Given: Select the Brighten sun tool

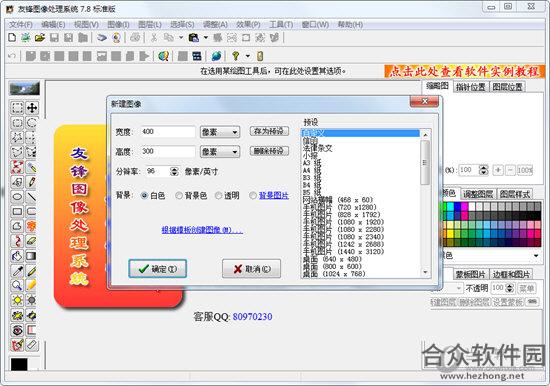Looking at the screenshot, I should 17,300.
